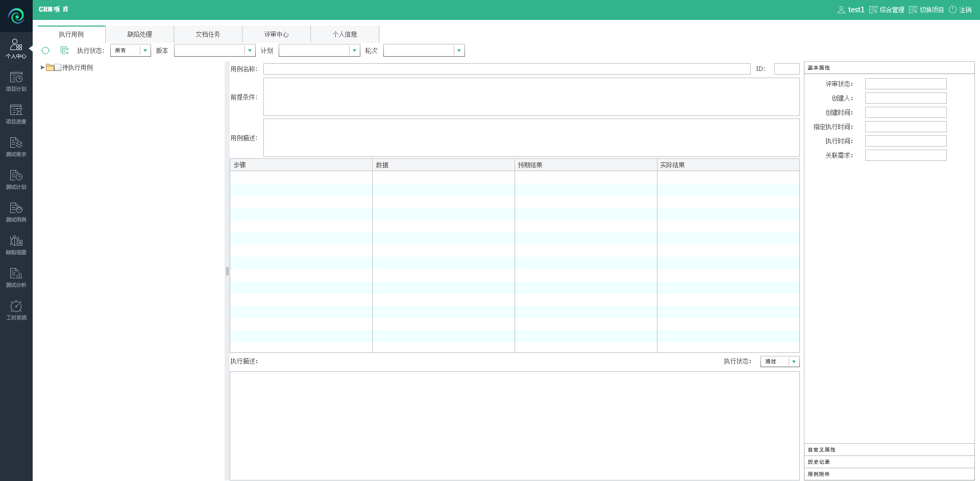980x481 pixels.
Task: Open the 执行状态 dropdown showing 通过
Action: tap(794, 362)
